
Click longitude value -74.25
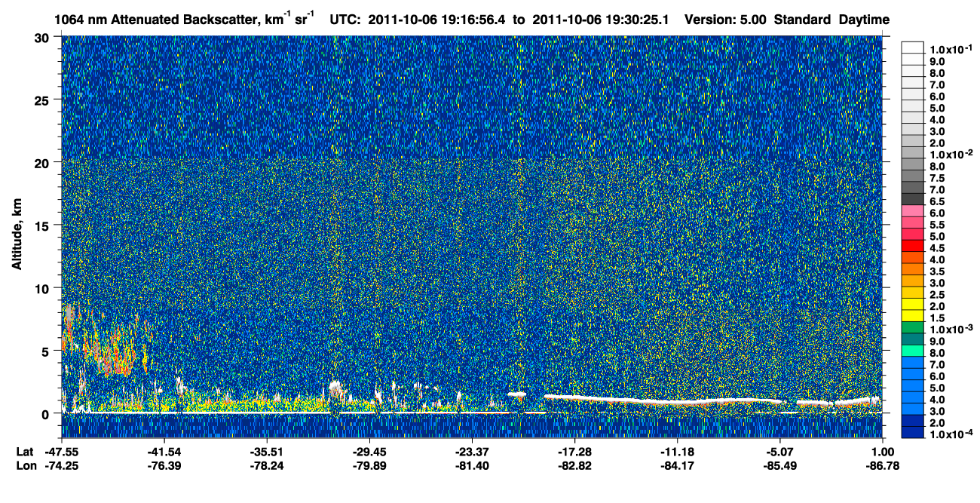[x=62, y=465]
